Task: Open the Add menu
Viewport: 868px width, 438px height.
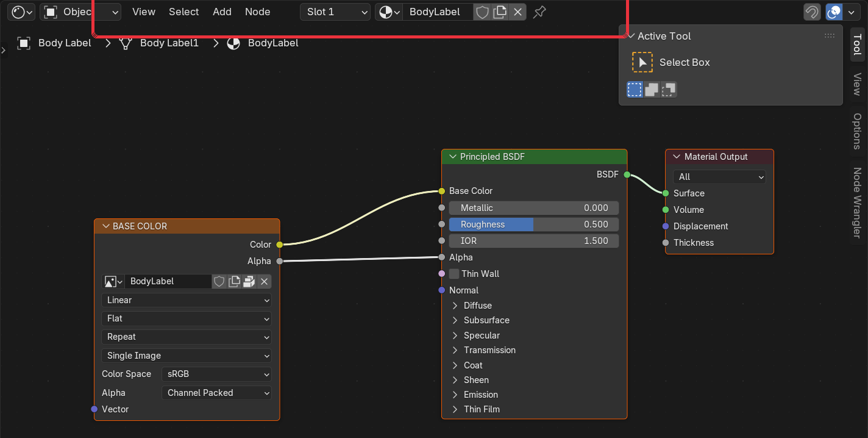Action: click(x=222, y=12)
